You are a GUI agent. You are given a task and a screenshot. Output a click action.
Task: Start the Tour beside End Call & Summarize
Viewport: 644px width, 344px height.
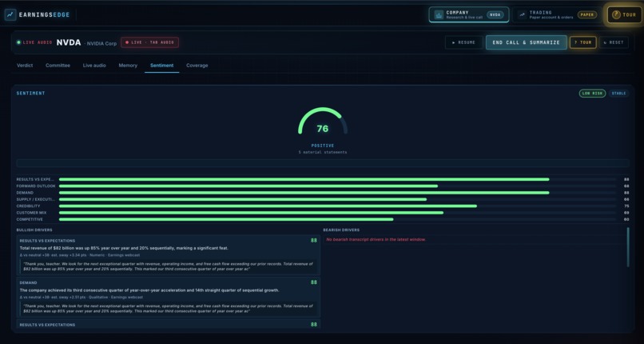click(x=582, y=42)
